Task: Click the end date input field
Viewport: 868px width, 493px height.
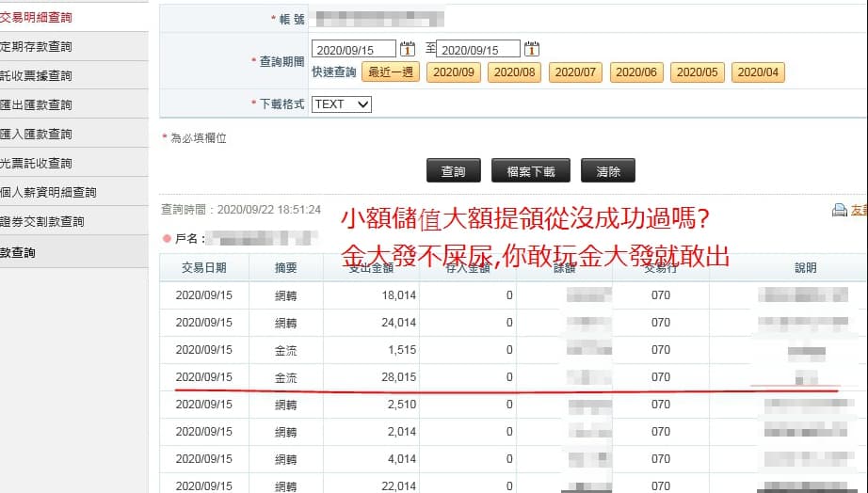Action: tap(478, 49)
